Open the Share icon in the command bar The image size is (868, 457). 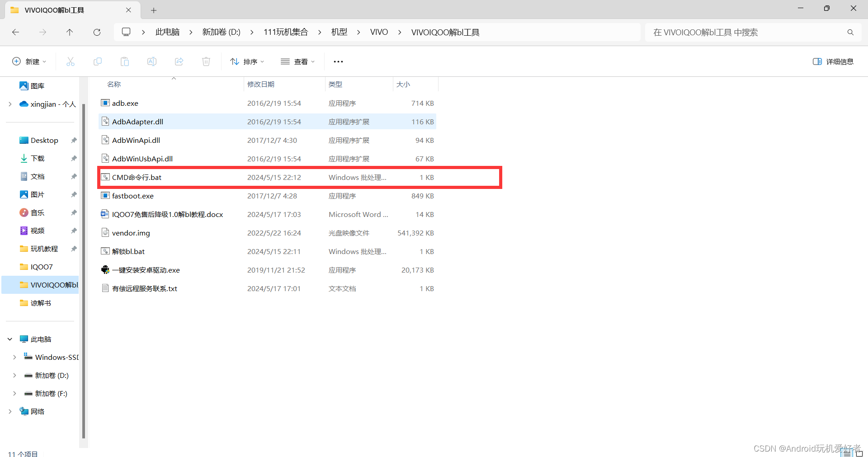(179, 61)
